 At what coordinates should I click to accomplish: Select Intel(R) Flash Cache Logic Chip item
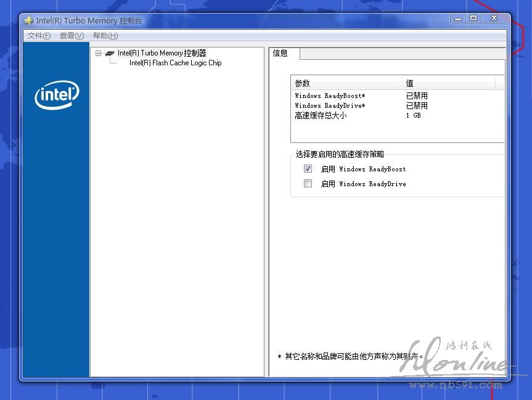[176, 63]
